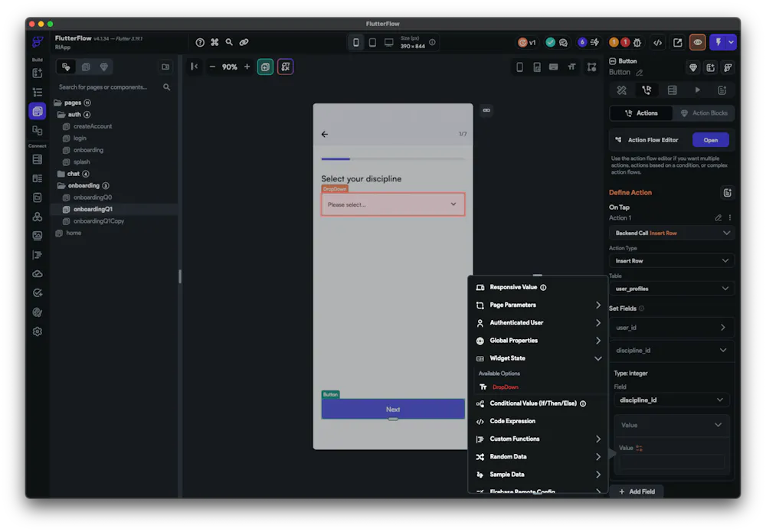Pick the DropDown option under Widget State
Image resolution: width=766 pixels, height=532 pixels.
tap(505, 387)
